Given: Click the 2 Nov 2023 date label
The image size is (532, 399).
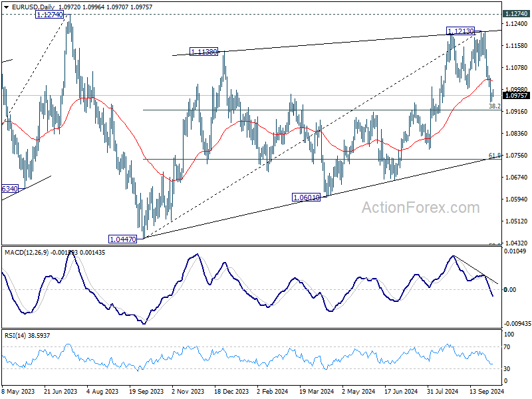Looking at the screenshot, I should (x=188, y=391).
